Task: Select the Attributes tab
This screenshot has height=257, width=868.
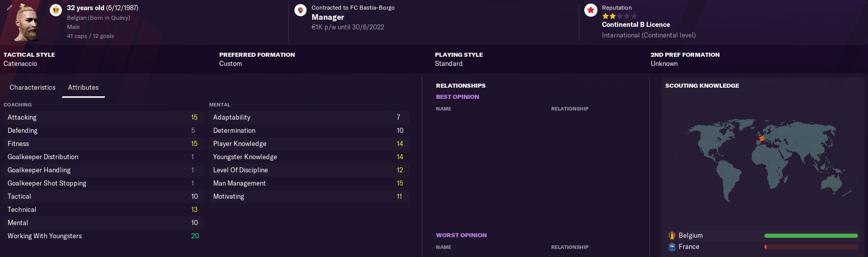Action: tap(83, 88)
